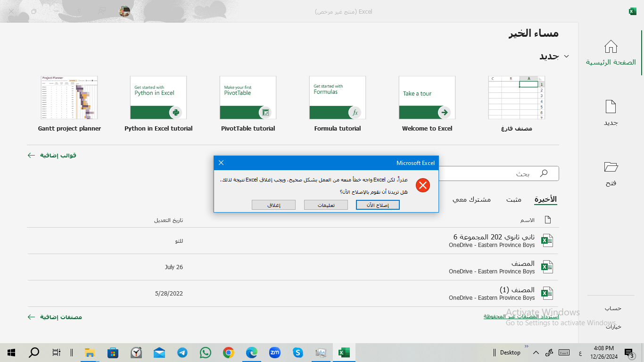
Task: Open Telegram from taskbar
Action: click(x=182, y=352)
